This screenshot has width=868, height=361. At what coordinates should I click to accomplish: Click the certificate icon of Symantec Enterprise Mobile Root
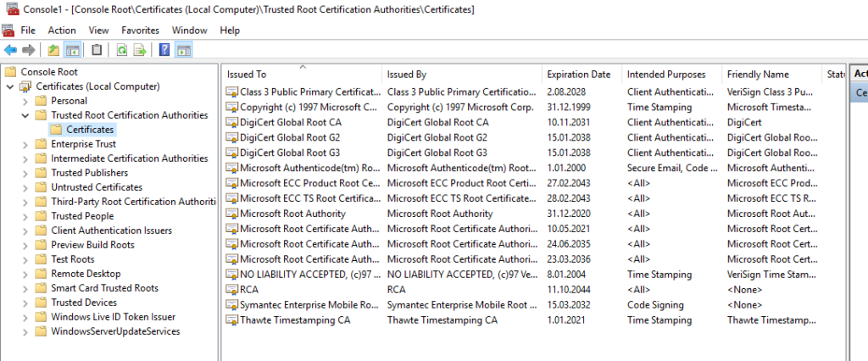(x=232, y=305)
